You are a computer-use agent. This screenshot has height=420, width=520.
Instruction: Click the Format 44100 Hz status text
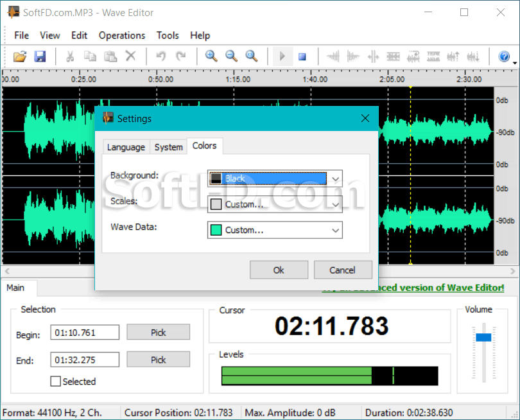tap(52, 413)
